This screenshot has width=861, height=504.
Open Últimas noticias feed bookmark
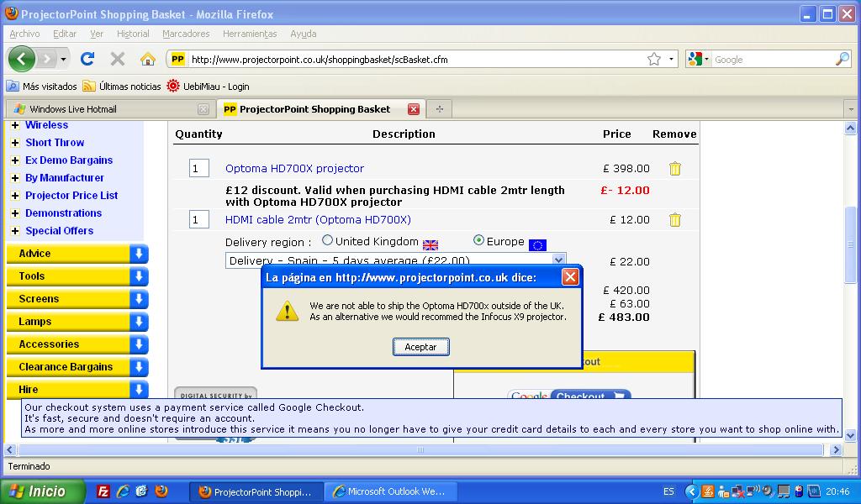[x=121, y=87]
